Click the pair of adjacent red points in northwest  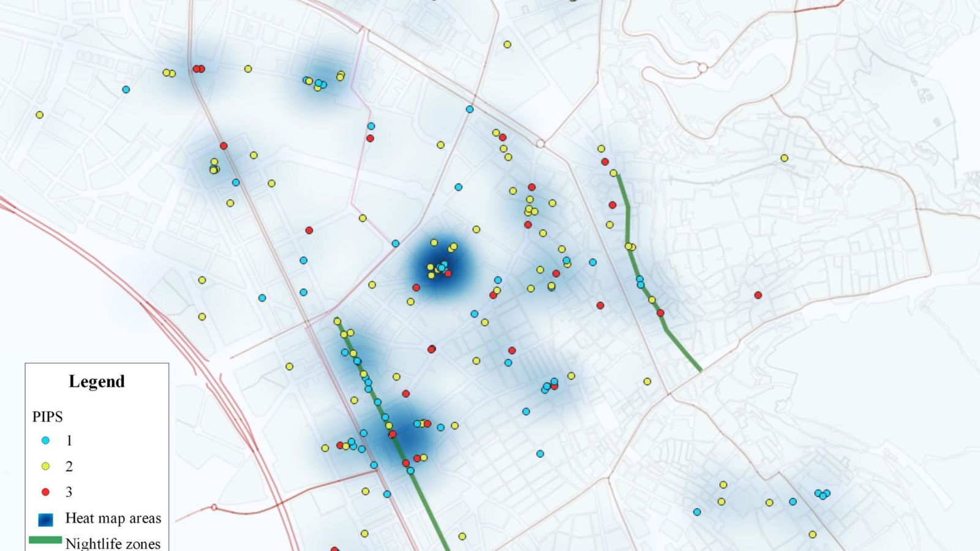198,69
